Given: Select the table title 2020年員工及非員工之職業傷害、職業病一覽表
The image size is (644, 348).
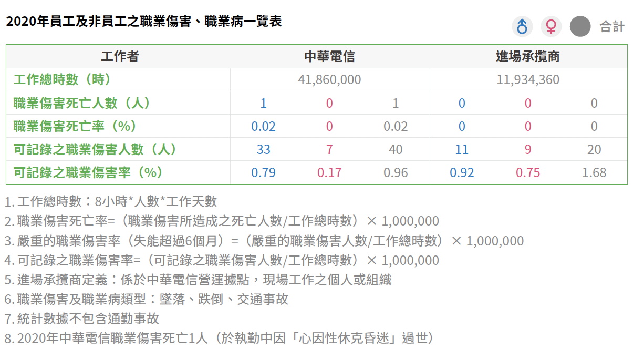Looking at the screenshot, I should (x=144, y=22).
